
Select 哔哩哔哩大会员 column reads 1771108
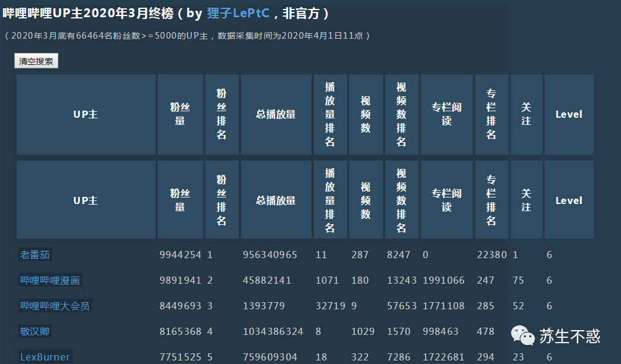pyautogui.click(x=444, y=306)
